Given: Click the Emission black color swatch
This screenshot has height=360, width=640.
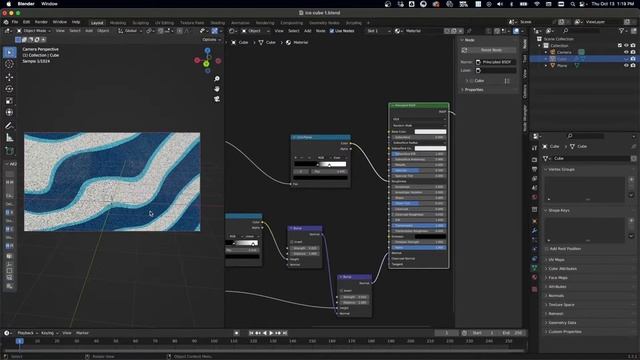Looking at the screenshot, I should click(430, 236).
